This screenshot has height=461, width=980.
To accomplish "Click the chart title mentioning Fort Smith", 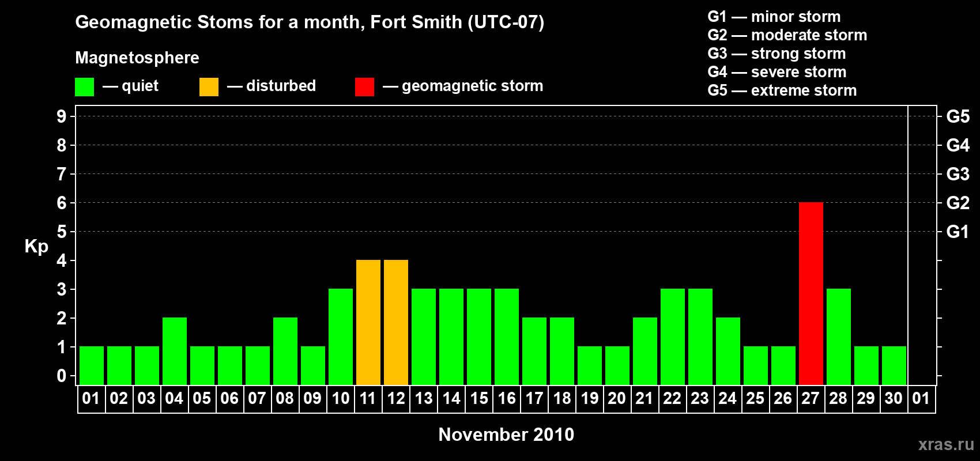I will (x=310, y=22).
